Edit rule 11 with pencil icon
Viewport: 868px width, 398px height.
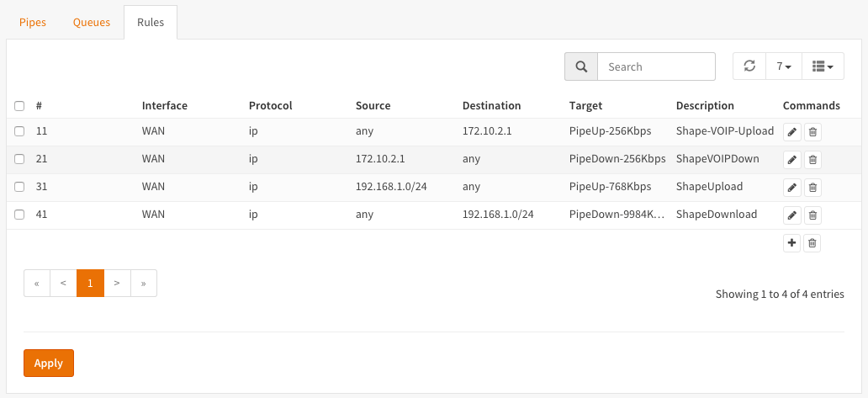click(x=791, y=132)
